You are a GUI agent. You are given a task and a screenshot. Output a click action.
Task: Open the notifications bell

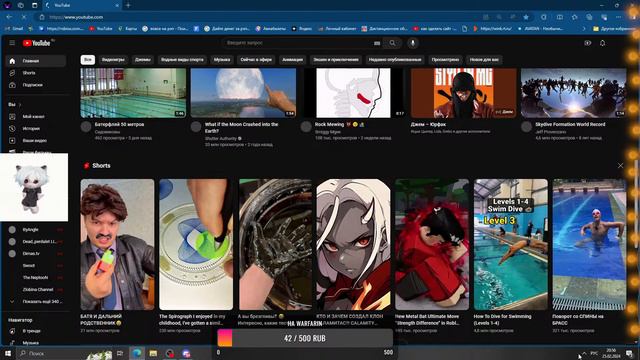(602, 43)
